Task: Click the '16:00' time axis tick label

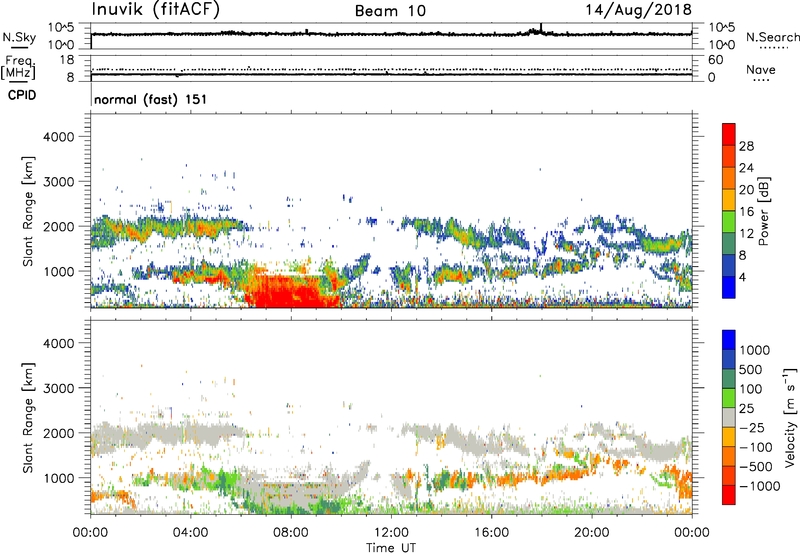Action: pos(491,533)
